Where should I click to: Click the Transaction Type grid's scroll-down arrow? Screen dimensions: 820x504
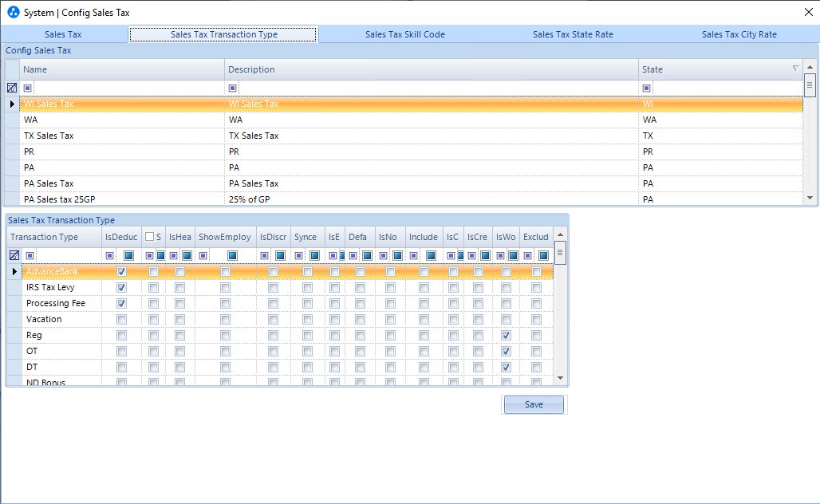coord(560,377)
